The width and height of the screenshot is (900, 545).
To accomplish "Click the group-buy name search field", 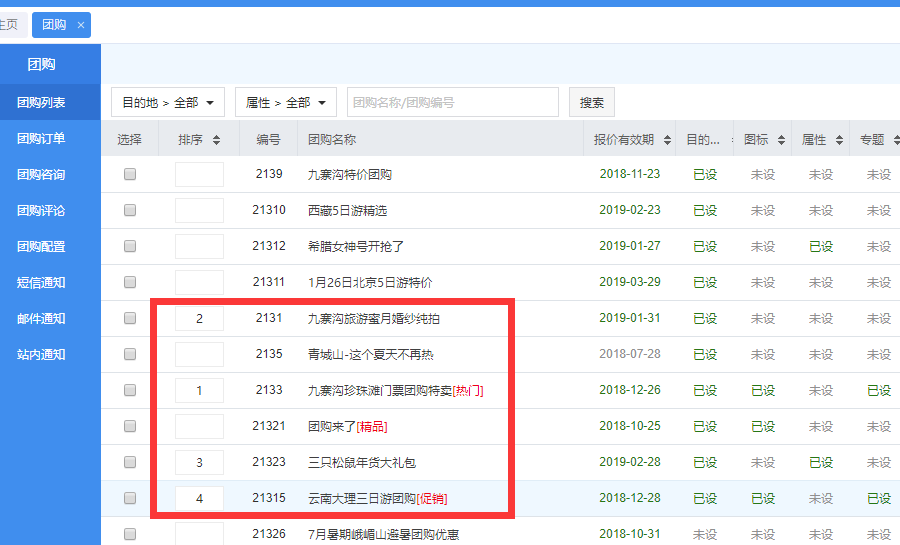I will point(452,102).
